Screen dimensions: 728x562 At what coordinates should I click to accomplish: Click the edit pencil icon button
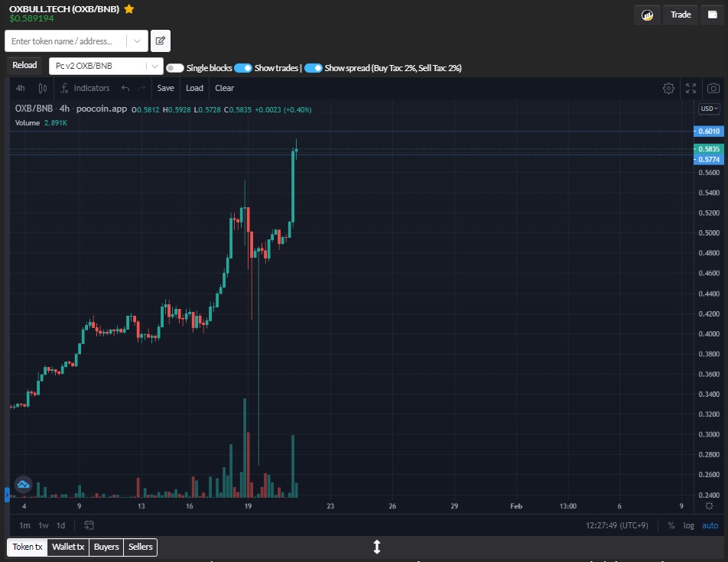(x=160, y=41)
